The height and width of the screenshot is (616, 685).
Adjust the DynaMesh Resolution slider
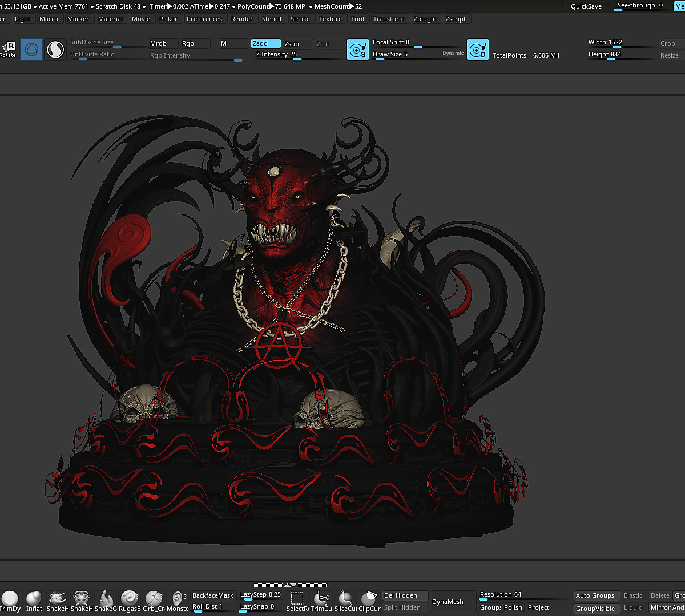point(525,595)
